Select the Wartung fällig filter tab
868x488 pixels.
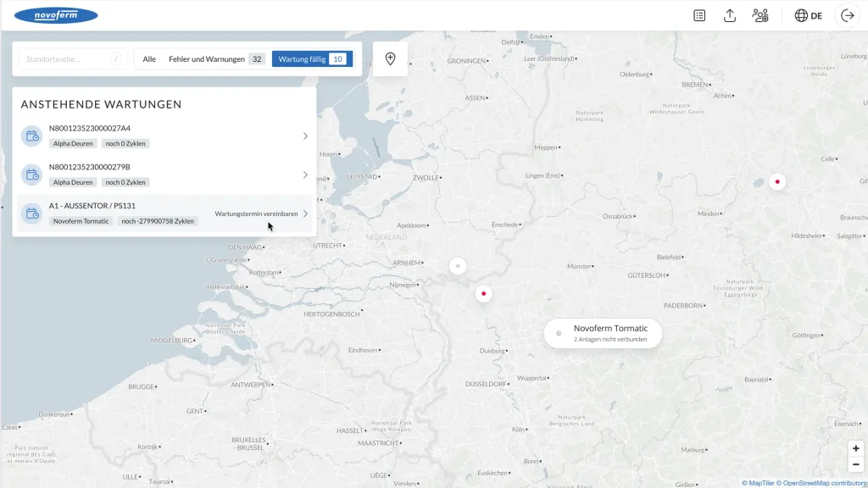[312, 59]
